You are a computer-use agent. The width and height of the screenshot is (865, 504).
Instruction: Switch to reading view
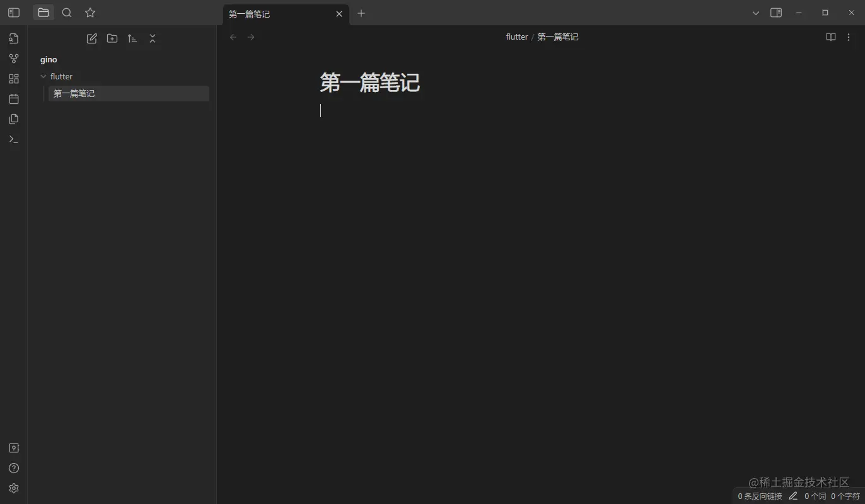coord(831,37)
